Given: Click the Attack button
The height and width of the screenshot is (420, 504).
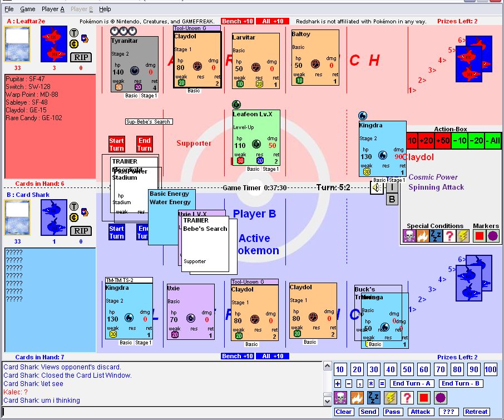Looking at the screenshot, I should click(421, 412).
